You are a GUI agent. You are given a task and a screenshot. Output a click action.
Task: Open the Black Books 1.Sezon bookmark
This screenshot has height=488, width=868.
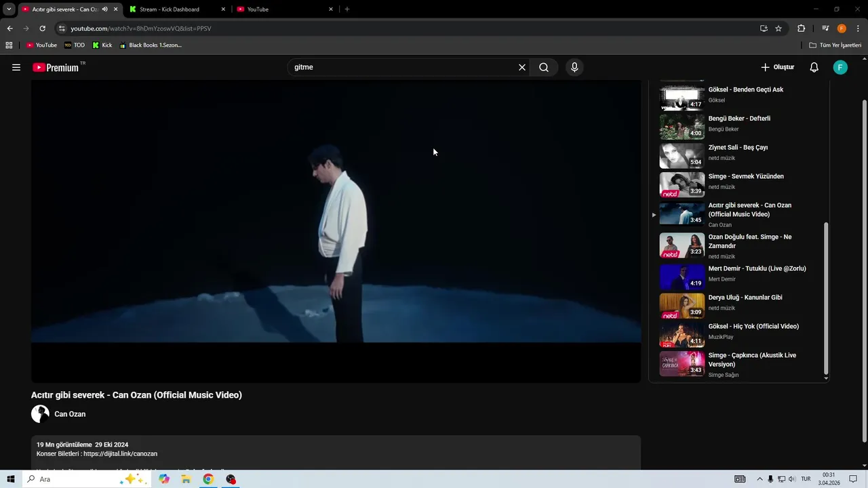151,45
